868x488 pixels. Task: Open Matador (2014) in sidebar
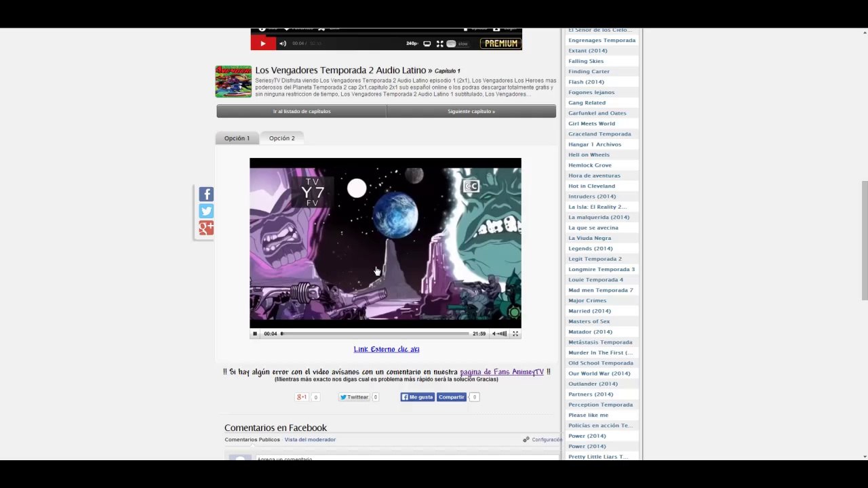pyautogui.click(x=591, y=332)
